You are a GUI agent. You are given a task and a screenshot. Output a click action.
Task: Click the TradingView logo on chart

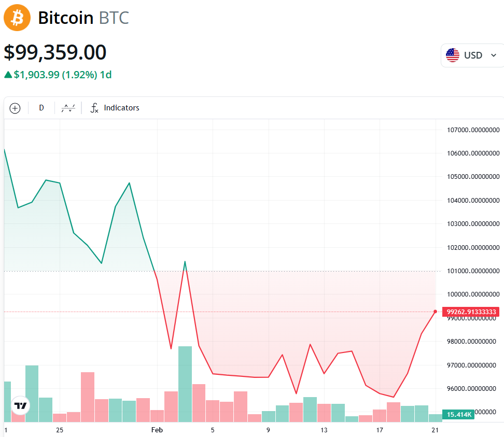pyautogui.click(x=21, y=406)
